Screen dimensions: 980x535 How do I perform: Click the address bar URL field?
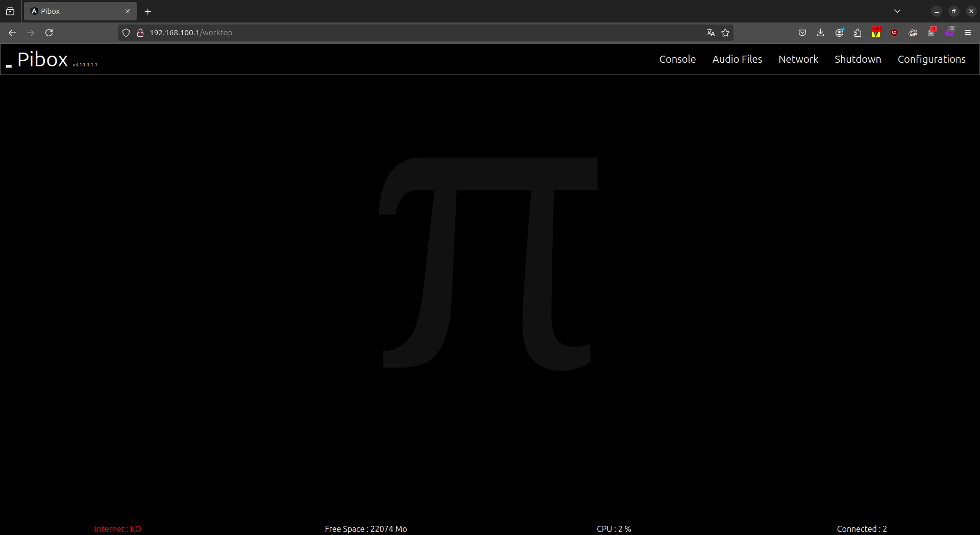pos(408,33)
